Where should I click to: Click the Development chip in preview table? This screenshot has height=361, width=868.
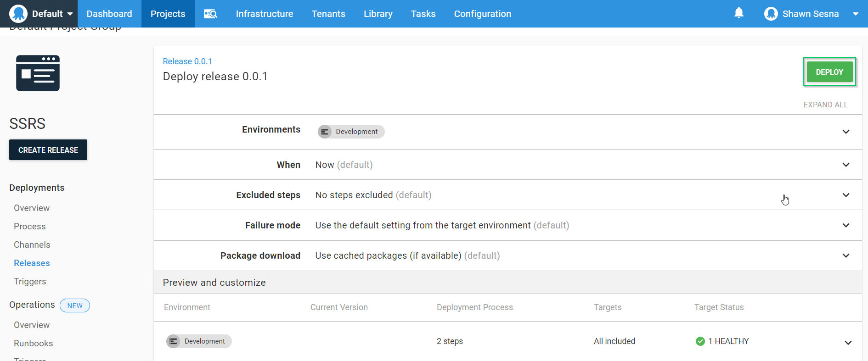coord(199,341)
